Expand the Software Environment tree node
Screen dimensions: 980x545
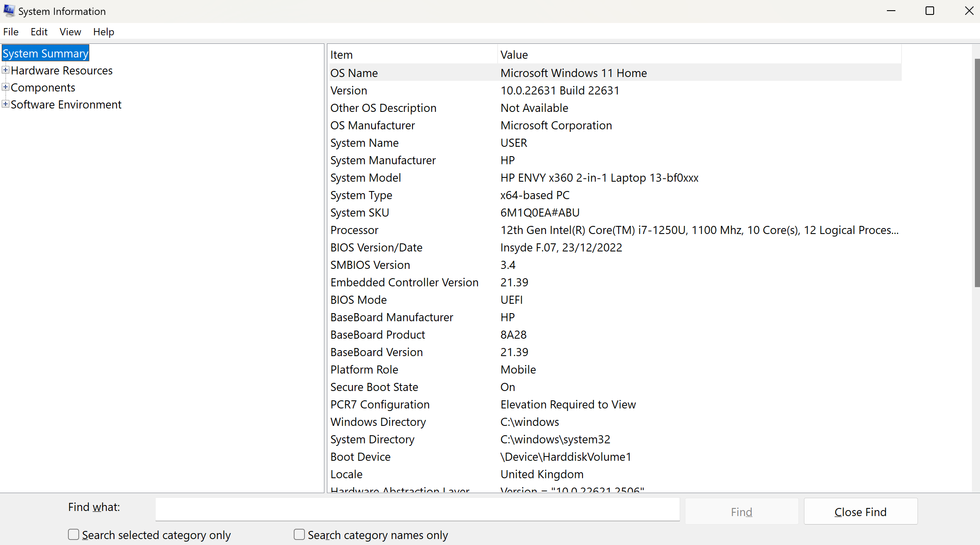pyautogui.click(x=6, y=104)
